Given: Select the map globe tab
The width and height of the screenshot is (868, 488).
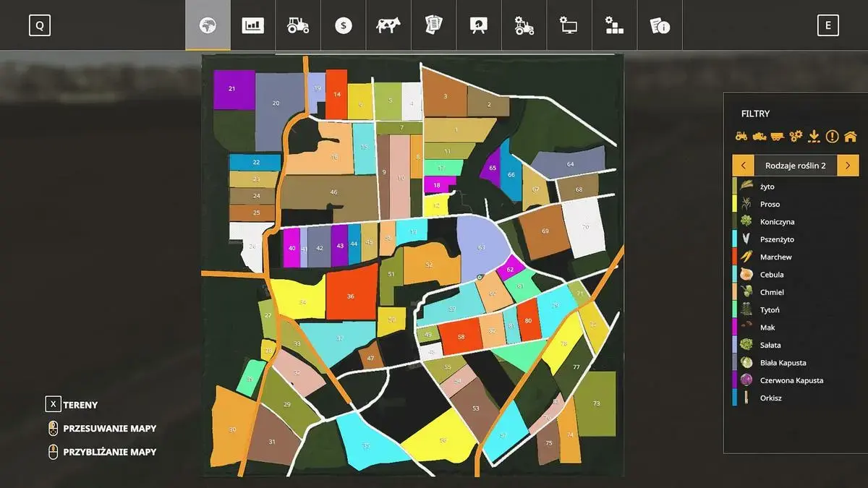Looking at the screenshot, I should [x=208, y=25].
